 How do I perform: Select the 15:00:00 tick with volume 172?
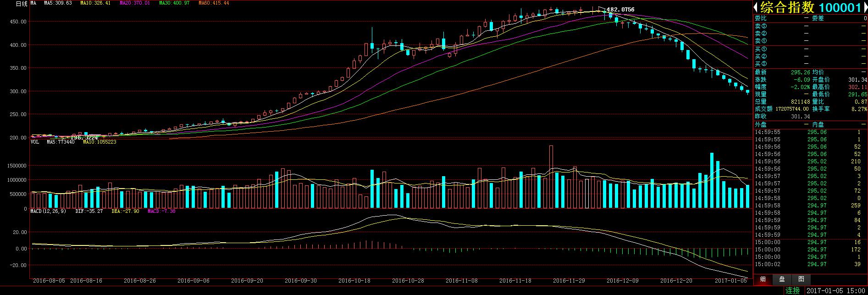pyautogui.click(x=810, y=250)
